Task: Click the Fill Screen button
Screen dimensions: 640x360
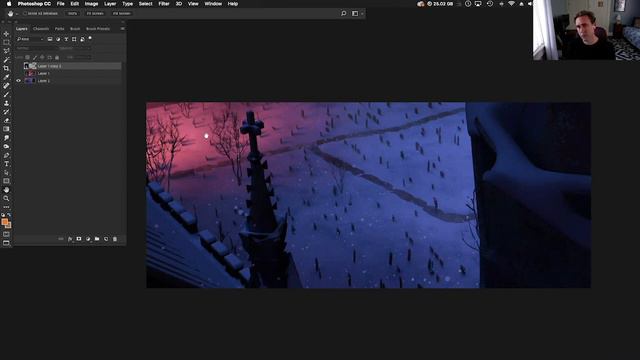Action: 122,13
